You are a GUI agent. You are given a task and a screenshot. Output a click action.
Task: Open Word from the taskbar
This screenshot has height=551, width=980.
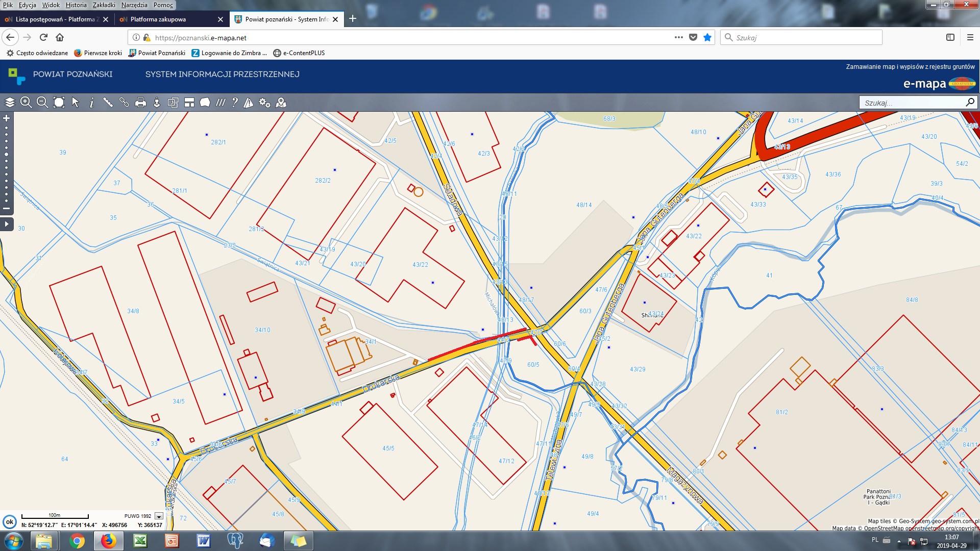click(204, 541)
